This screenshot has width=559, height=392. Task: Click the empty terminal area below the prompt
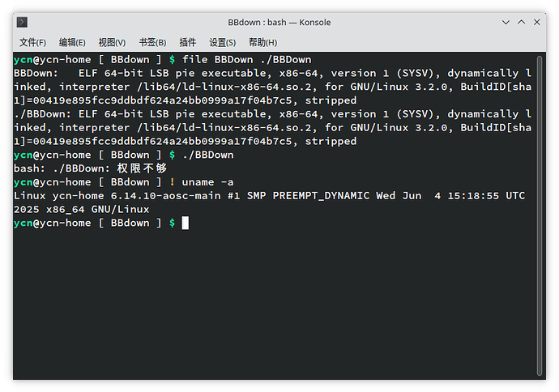pos(275,303)
